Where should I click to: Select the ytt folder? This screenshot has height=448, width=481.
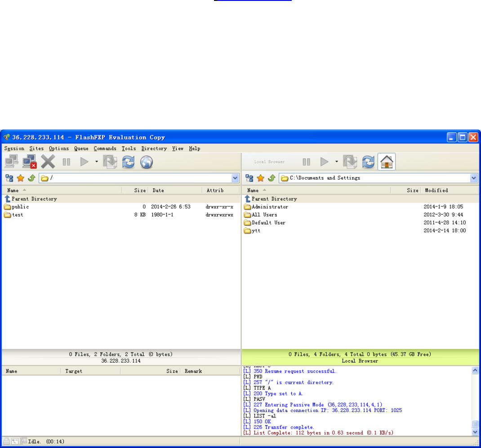(360, 231)
